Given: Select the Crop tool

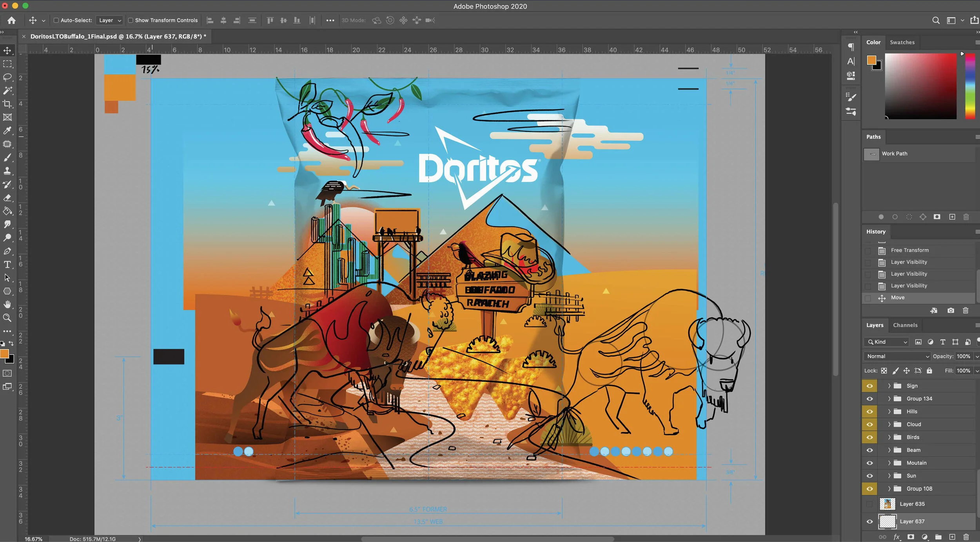Looking at the screenshot, I should point(7,104).
